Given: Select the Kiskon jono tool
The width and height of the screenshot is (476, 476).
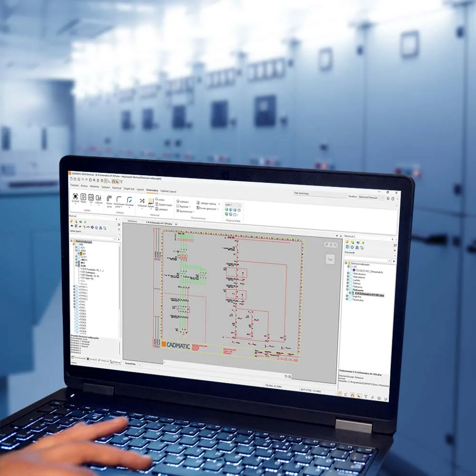Looking at the screenshot, I should point(110,200).
